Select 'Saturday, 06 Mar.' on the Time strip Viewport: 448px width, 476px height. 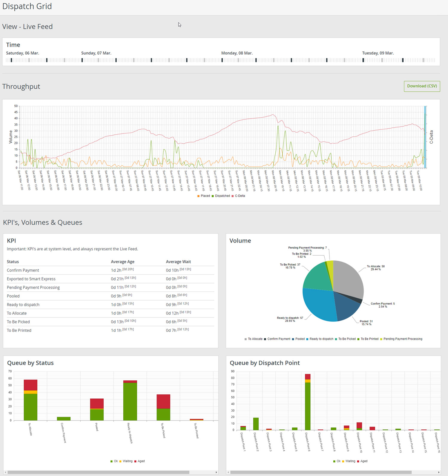point(23,53)
